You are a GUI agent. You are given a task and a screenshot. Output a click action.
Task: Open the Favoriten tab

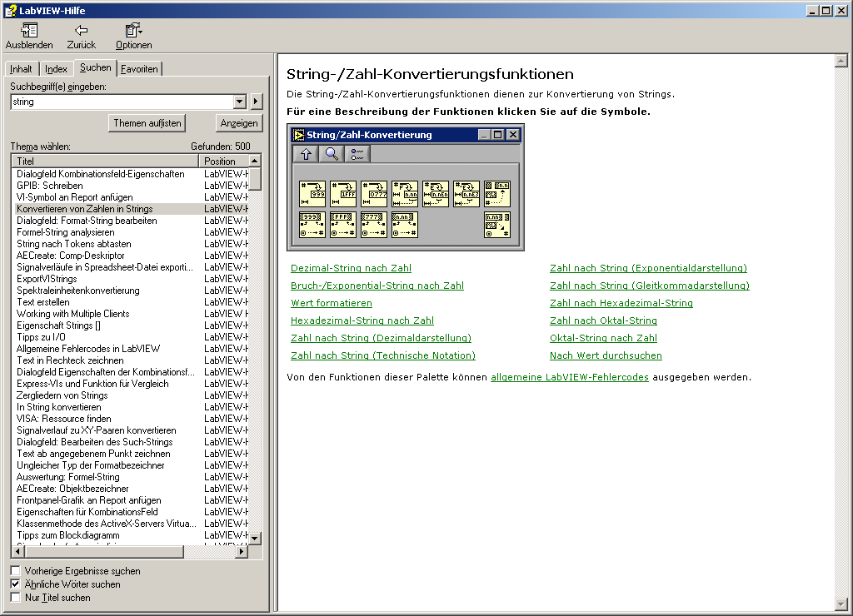(139, 69)
